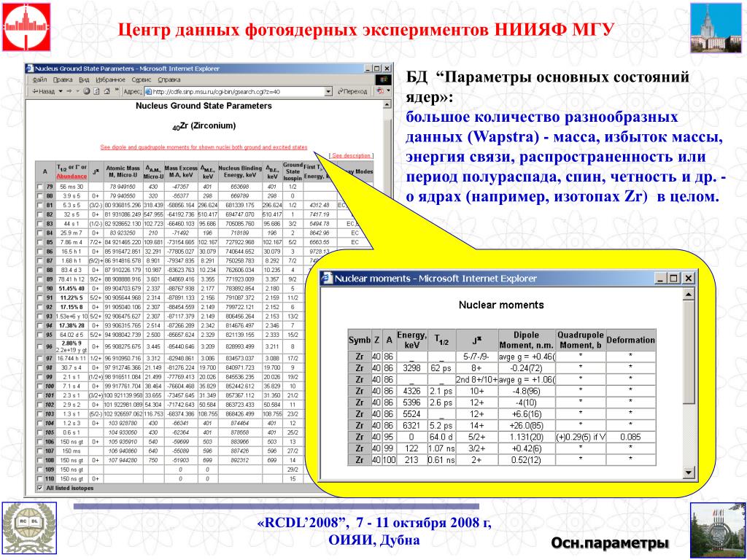The height and width of the screenshot is (560, 747).
Task: Click the Nucleus Binding Energy column header
Action: (239, 171)
